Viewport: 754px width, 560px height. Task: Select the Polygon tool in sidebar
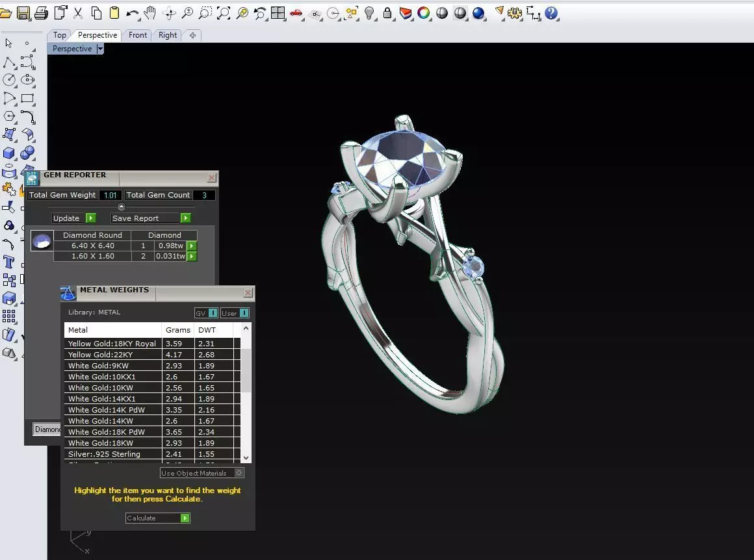coord(8,116)
